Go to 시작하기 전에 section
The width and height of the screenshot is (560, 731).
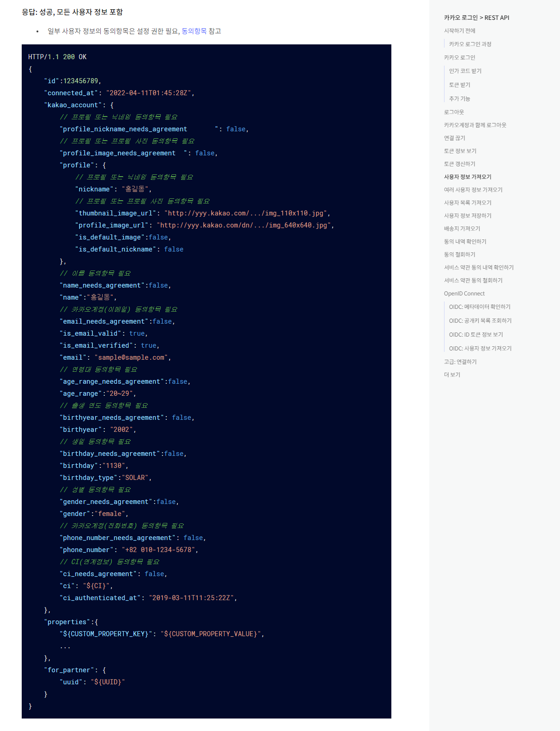point(459,31)
